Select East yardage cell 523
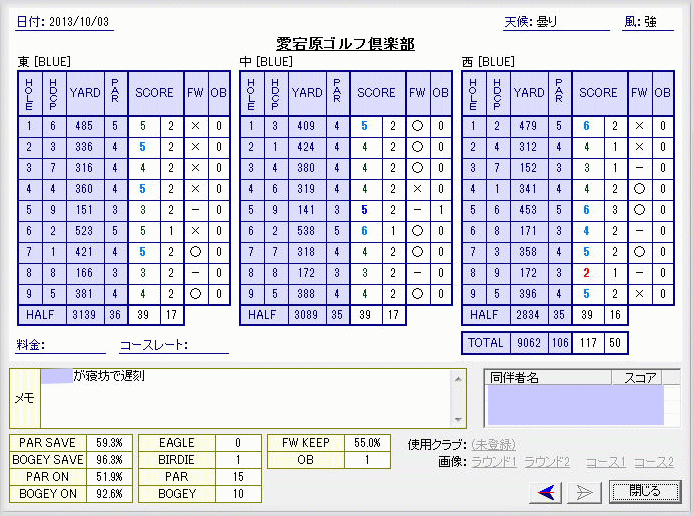This screenshot has height=516, width=694. pos(85,231)
